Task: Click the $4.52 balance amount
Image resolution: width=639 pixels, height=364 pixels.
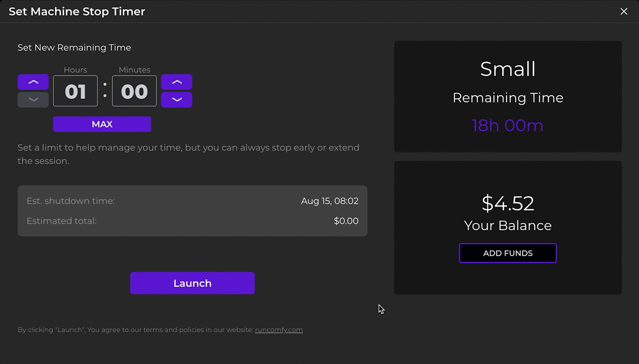Action: tap(508, 203)
